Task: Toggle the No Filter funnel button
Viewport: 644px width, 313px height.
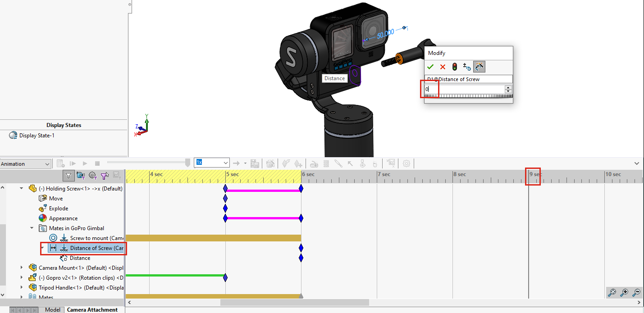Action: [68, 176]
